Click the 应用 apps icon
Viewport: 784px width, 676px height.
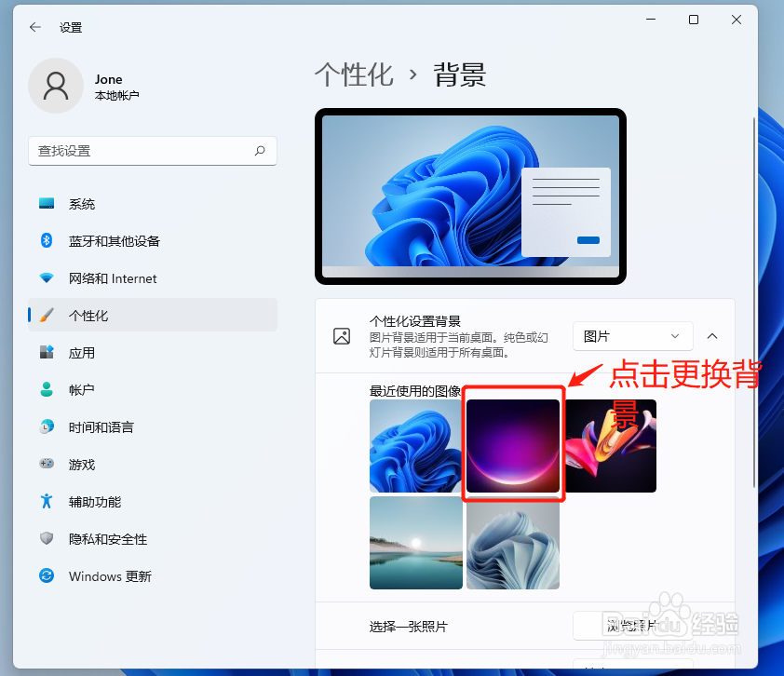coord(47,352)
